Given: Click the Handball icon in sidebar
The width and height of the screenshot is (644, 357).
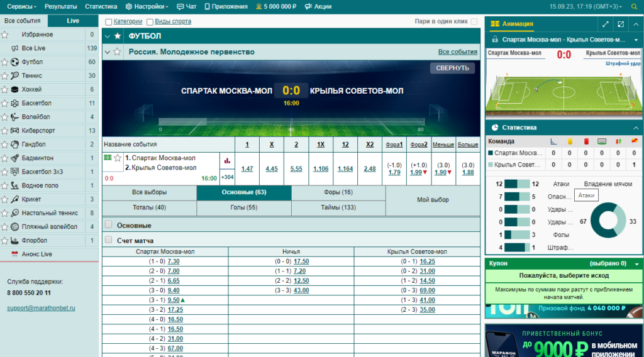Looking at the screenshot, I should [15, 145].
